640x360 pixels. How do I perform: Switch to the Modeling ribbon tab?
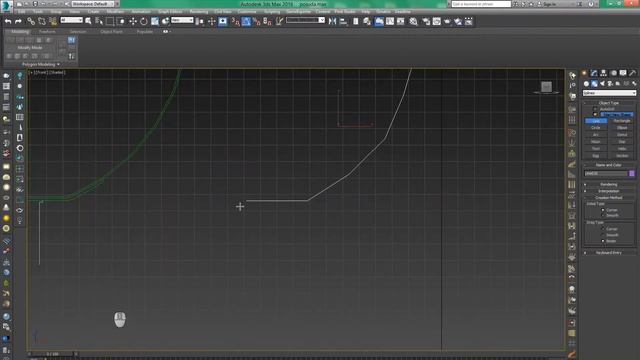(20, 31)
